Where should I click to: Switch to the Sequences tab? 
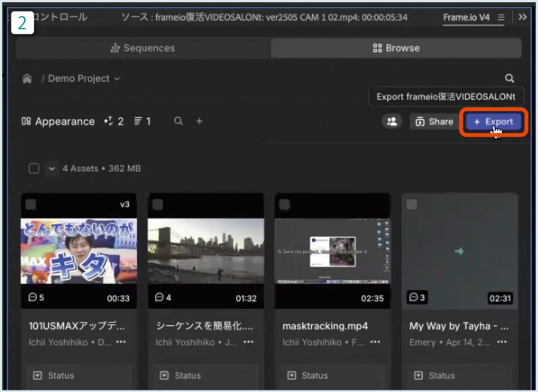point(143,48)
